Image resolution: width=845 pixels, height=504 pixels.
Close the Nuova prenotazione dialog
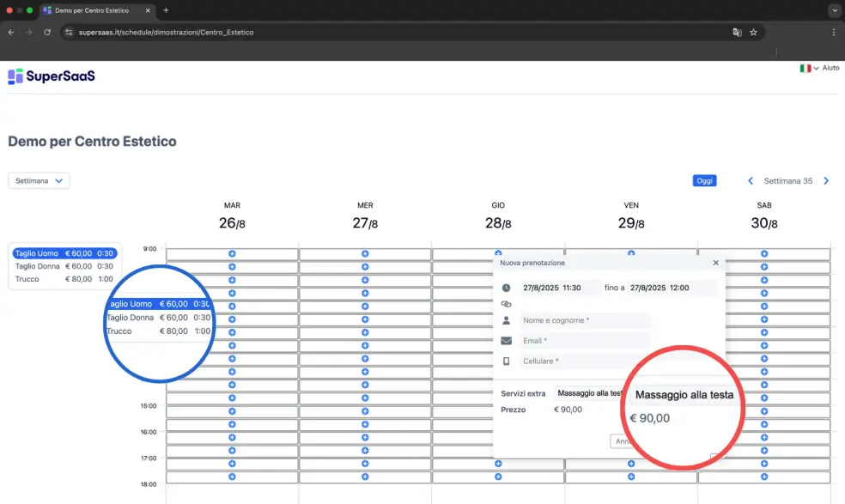[x=715, y=263]
